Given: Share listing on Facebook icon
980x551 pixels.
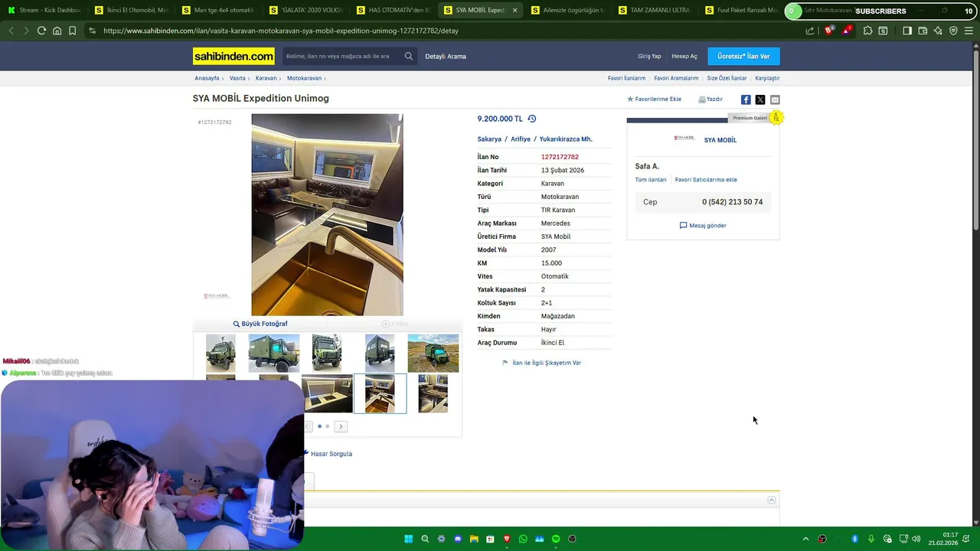Looking at the screenshot, I should pos(746,99).
